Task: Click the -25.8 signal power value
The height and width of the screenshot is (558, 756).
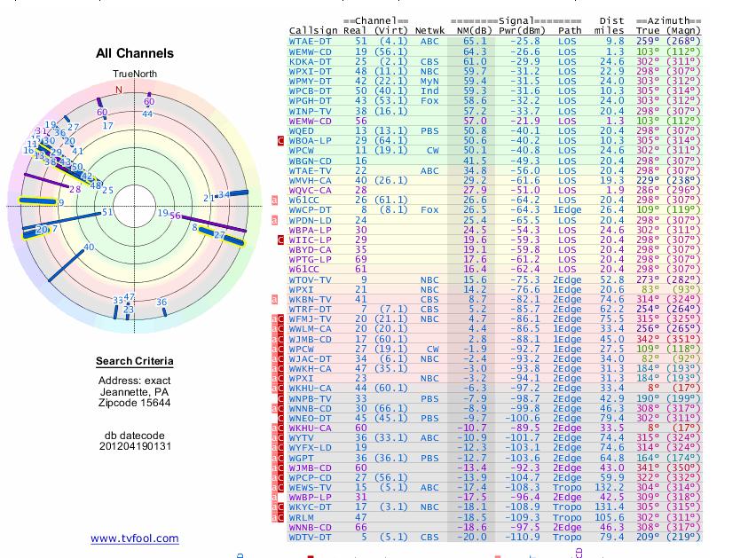Action: pyautogui.click(x=525, y=42)
